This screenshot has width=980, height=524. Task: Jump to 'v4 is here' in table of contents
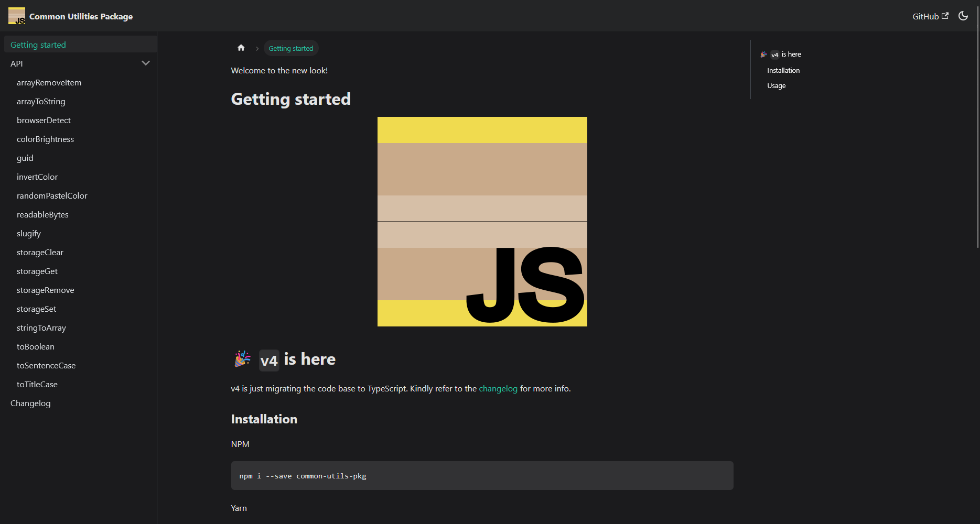point(781,54)
